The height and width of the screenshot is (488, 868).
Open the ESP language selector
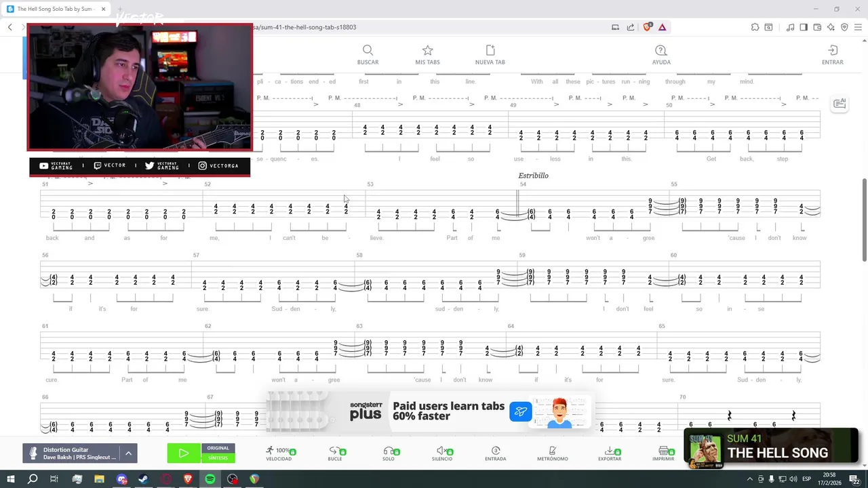coord(807,479)
